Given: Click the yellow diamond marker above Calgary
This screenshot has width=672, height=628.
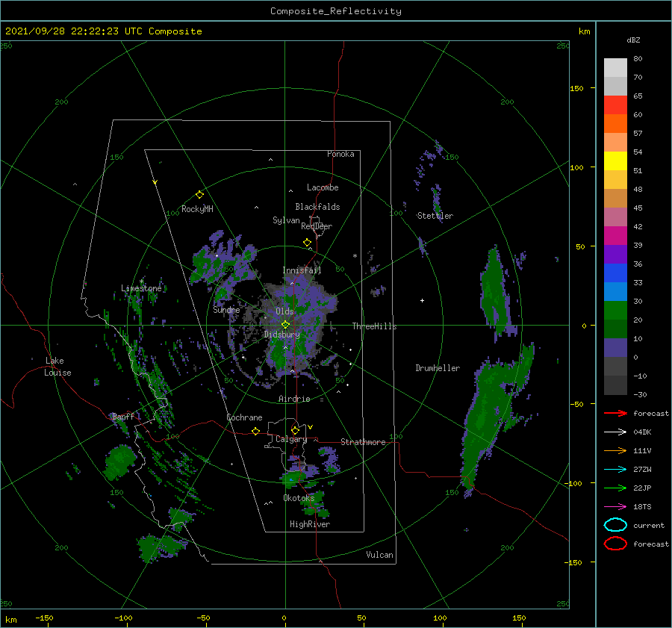Looking at the screenshot, I should (x=295, y=430).
